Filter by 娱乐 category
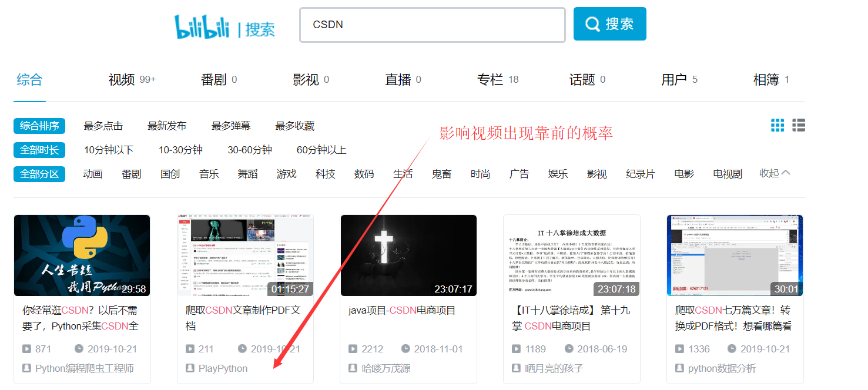Image resolution: width=868 pixels, height=390 pixels. [558, 174]
